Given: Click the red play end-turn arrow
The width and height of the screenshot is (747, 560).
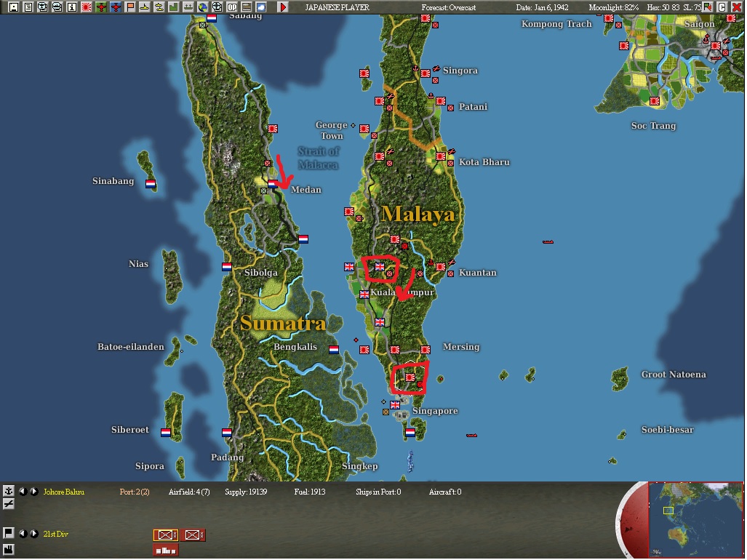Looking at the screenshot, I should tap(283, 7).
